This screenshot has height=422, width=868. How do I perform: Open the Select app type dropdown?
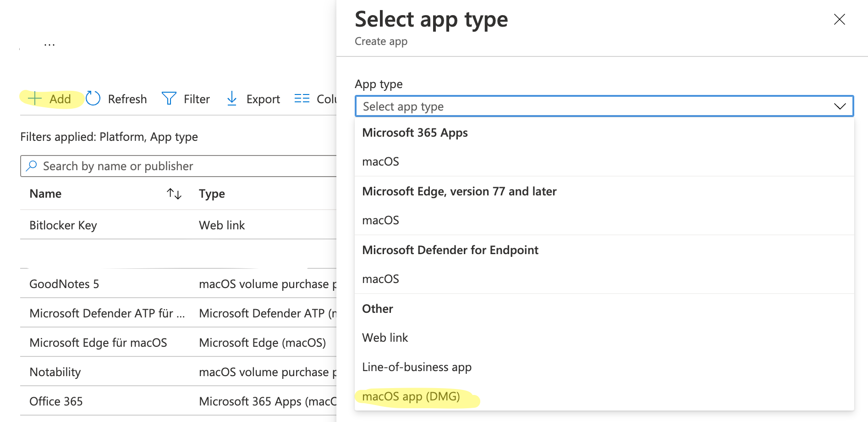click(604, 106)
